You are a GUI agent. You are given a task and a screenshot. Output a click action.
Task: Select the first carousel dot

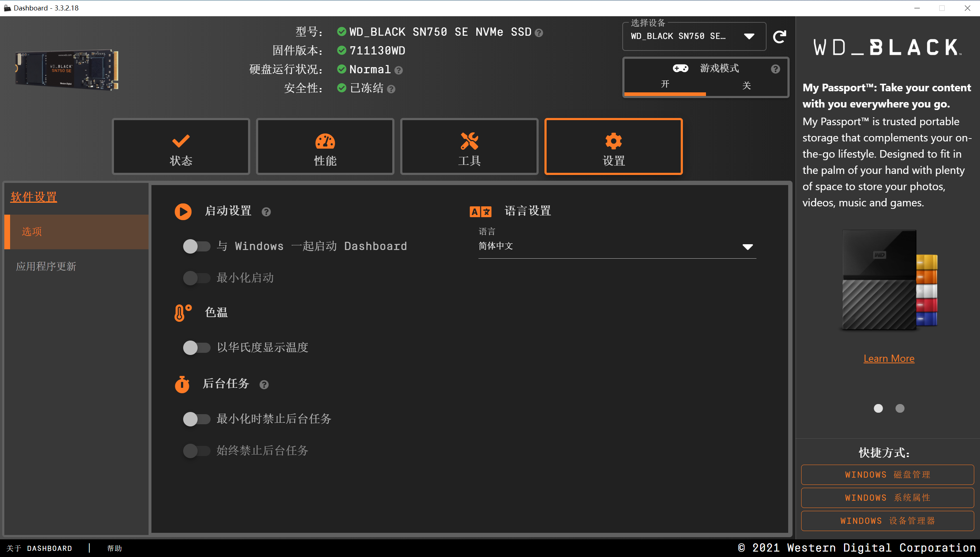[878, 409]
